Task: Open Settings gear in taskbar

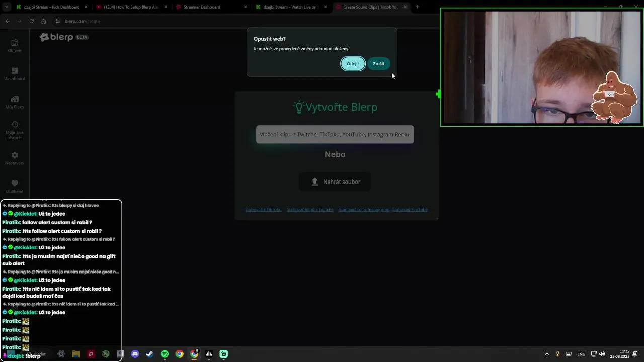Action: (x=61, y=354)
